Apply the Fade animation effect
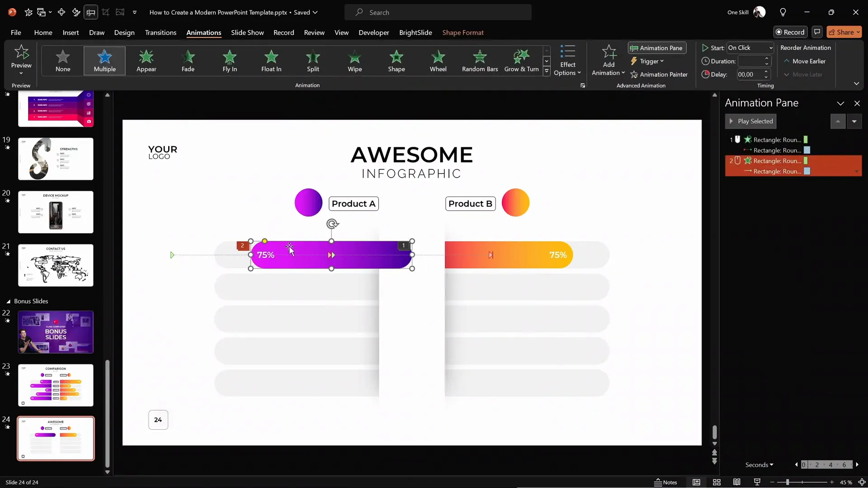 (x=188, y=61)
